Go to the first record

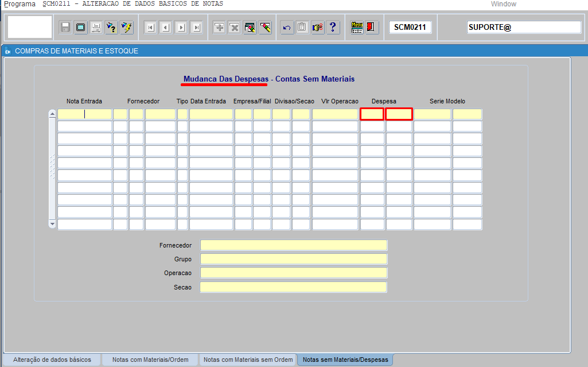coord(151,28)
